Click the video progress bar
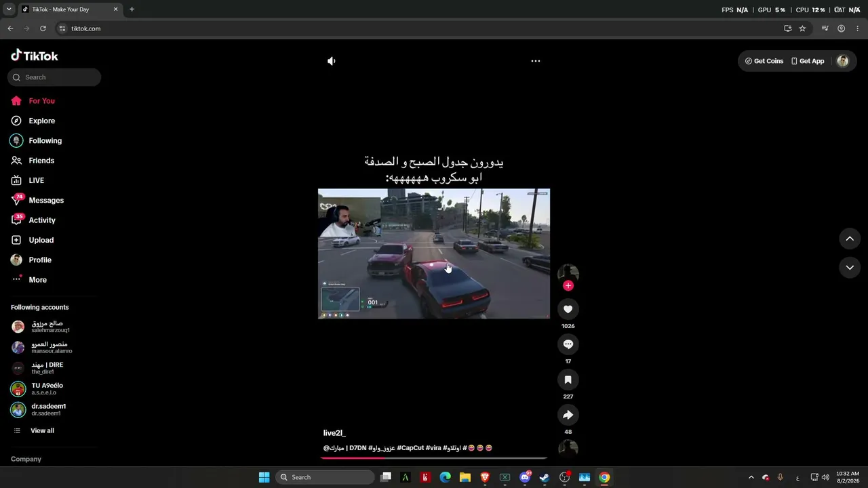This screenshot has height=488, width=868. click(434, 458)
